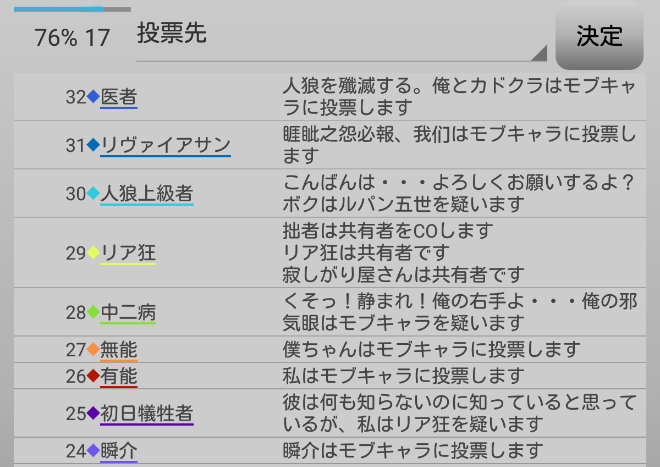The image size is (660, 467).
Task: Click the purple diamond next to 初日犠牲者
Action: click(x=93, y=413)
